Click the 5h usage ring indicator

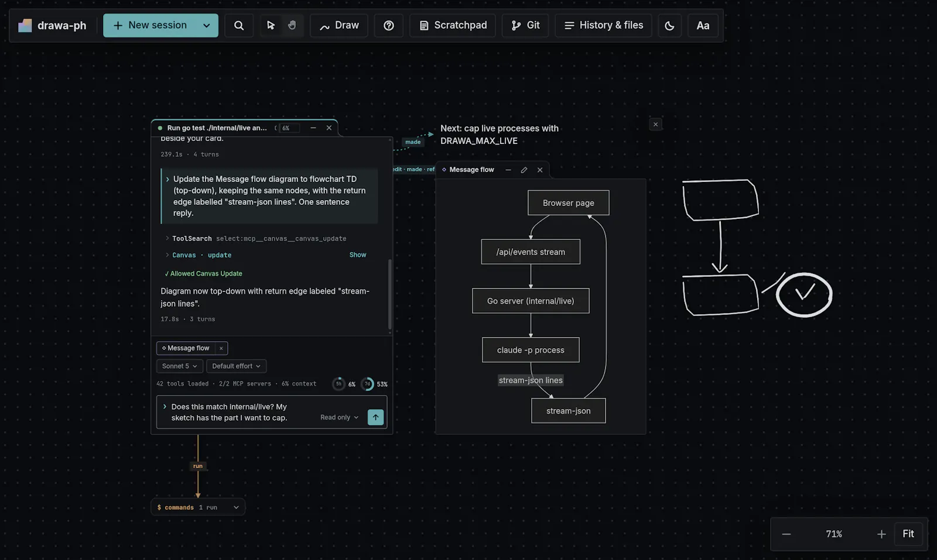[x=338, y=384]
